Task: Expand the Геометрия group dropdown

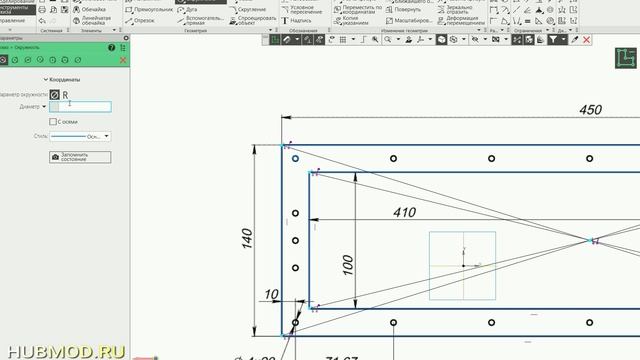Action: 271,30
